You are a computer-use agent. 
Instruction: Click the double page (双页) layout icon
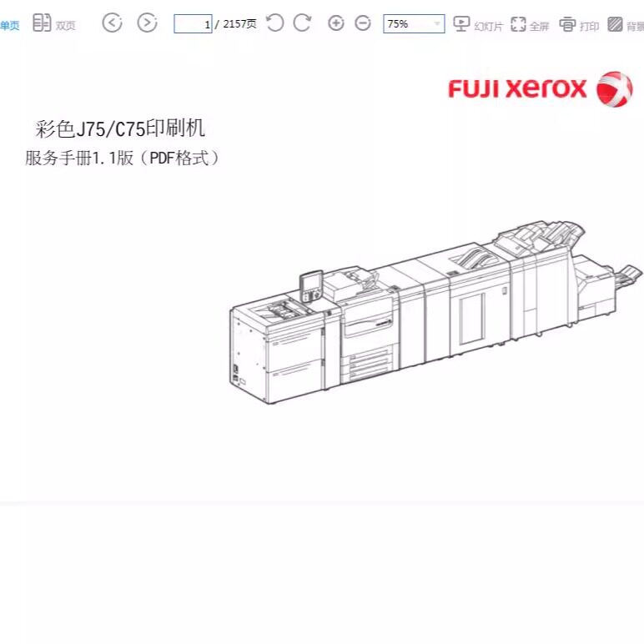point(42,23)
